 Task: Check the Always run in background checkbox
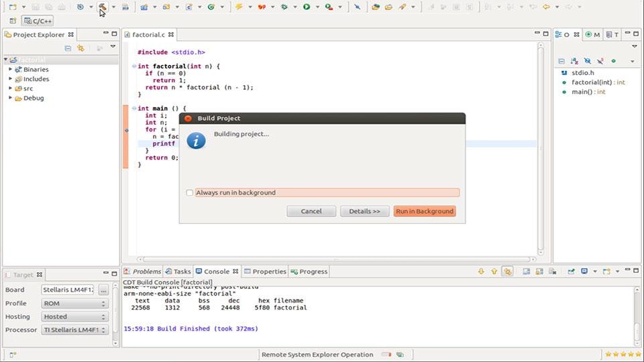point(189,192)
